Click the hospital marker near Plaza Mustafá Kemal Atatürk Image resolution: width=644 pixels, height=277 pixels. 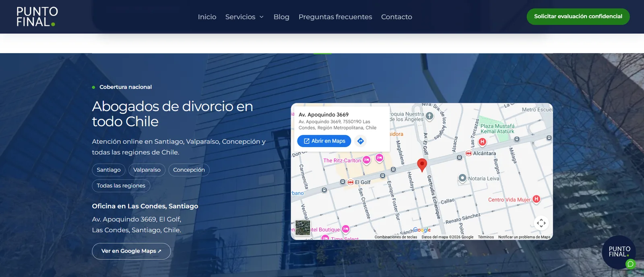482,142
